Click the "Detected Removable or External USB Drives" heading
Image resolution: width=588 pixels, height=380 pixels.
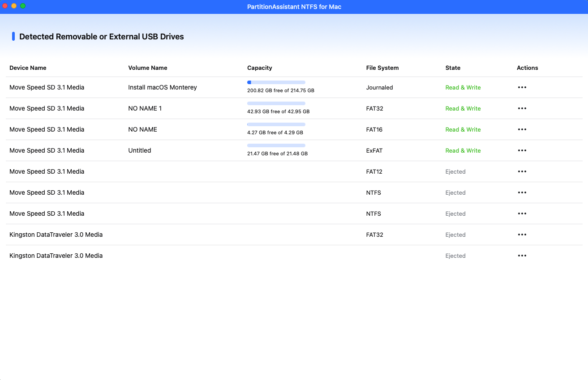[x=102, y=37]
